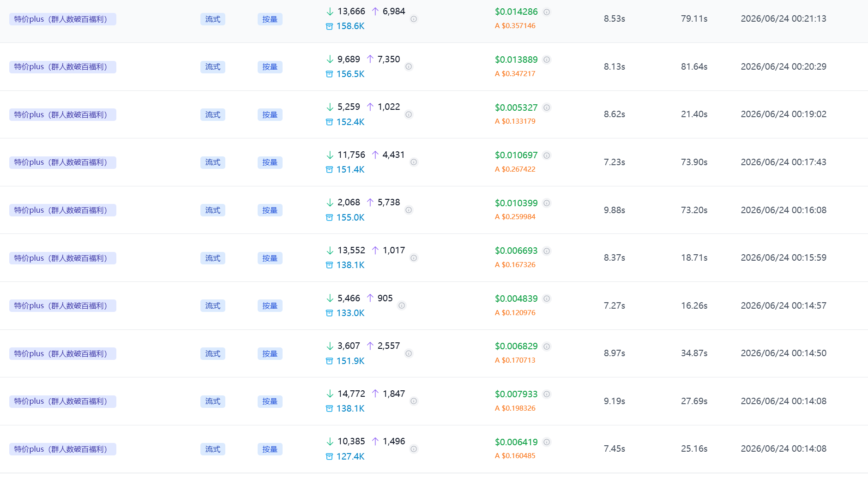
Task: Click download arrow icon beside 13,552
Action: 330,251
